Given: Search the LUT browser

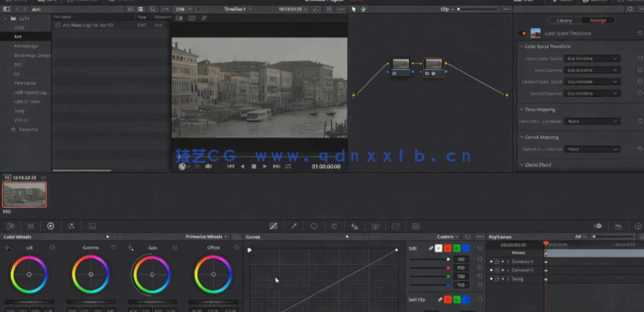Looking at the screenshot, I should click(x=152, y=9).
